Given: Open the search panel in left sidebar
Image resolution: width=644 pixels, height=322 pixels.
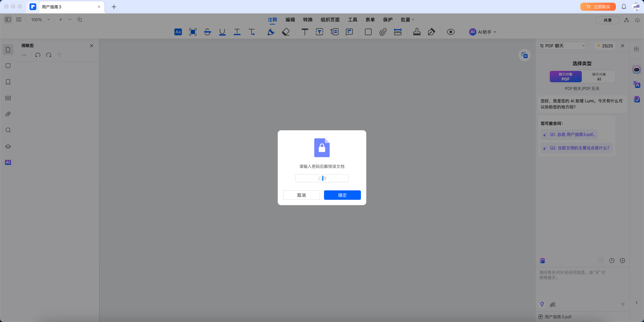Looking at the screenshot, I should tap(8, 130).
